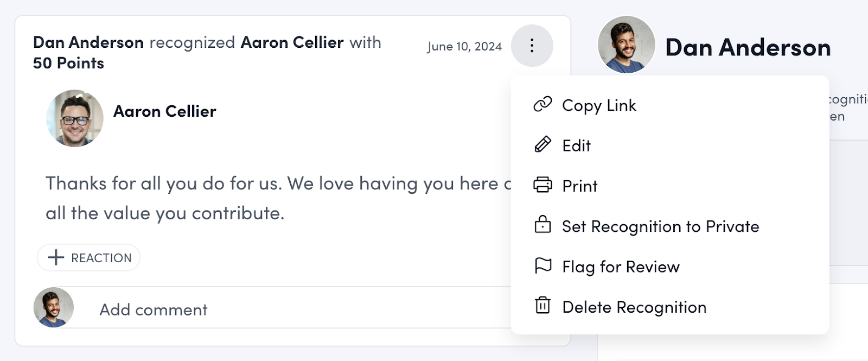Select Flag for Review option
This screenshot has height=361, width=868.
coord(621,267)
